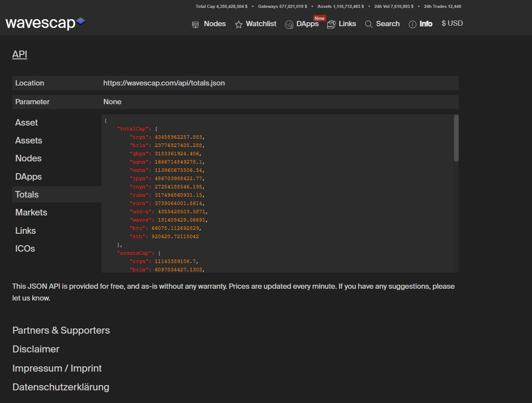Click the Watchlist star icon
532x403 pixels.
coord(238,24)
